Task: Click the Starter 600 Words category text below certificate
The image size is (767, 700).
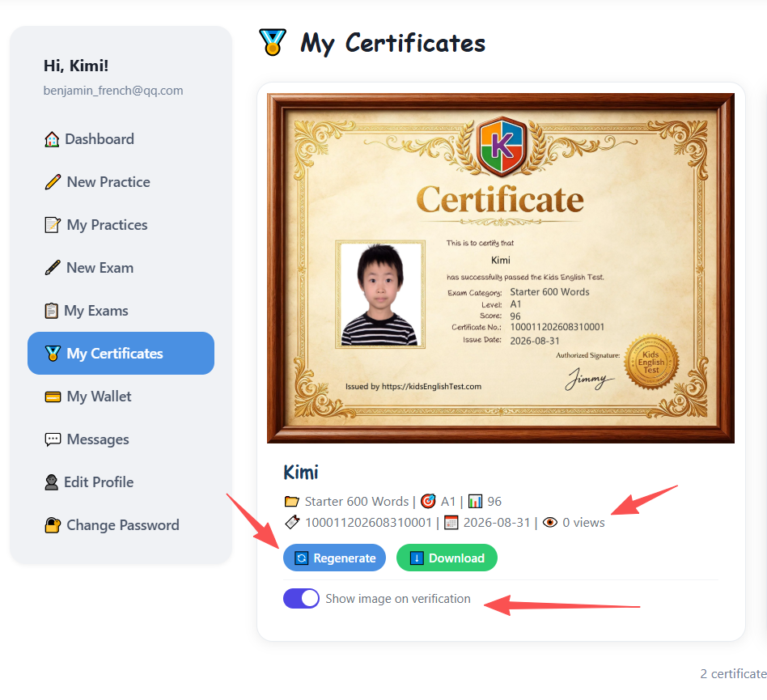Action: pyautogui.click(x=357, y=502)
